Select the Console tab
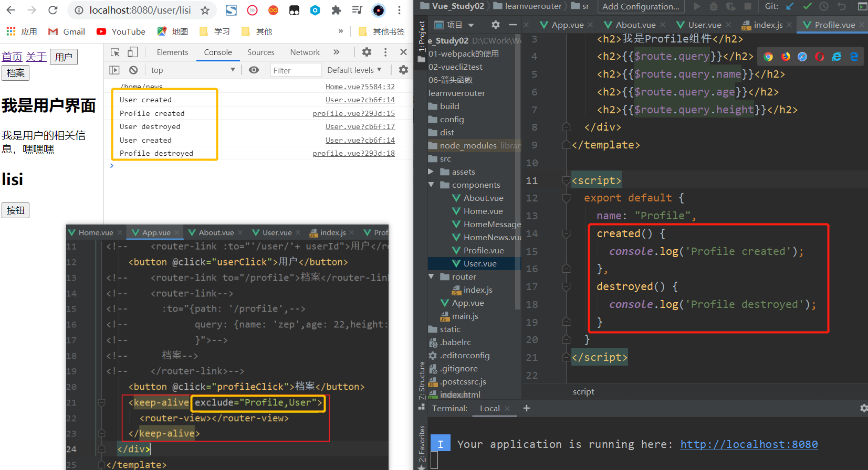 tap(218, 52)
